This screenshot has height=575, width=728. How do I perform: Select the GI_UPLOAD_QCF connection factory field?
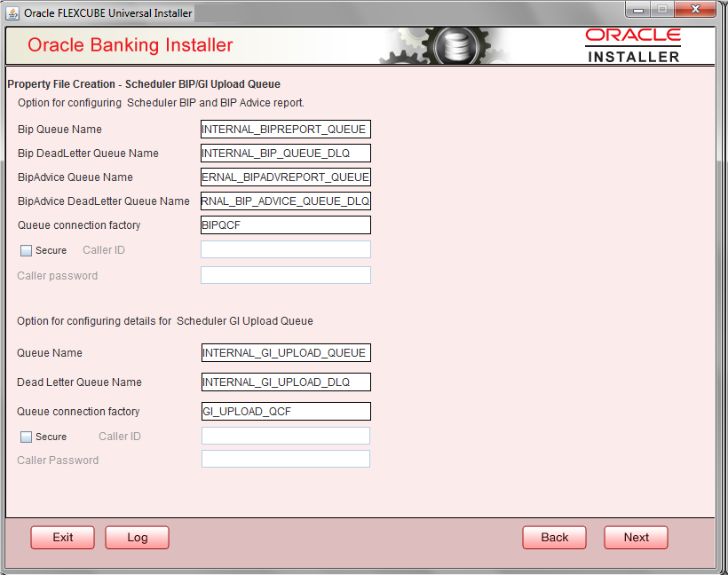(x=285, y=411)
